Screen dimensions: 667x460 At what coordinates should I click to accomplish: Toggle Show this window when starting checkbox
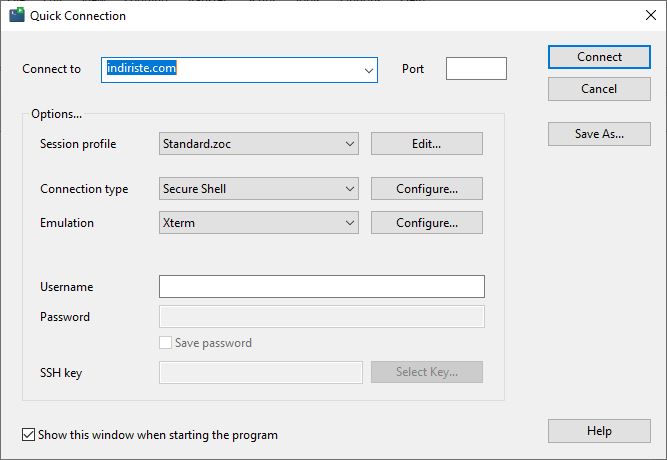coord(29,434)
